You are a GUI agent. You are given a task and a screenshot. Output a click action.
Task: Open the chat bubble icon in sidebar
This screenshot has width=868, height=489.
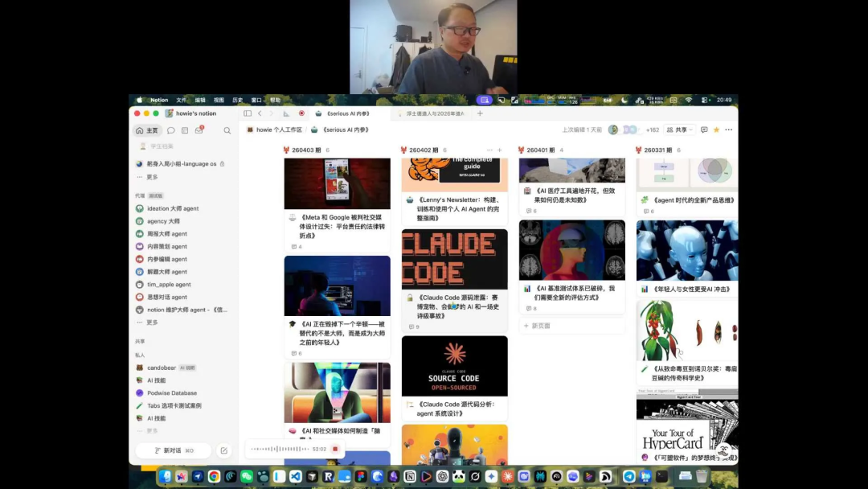[x=171, y=131]
